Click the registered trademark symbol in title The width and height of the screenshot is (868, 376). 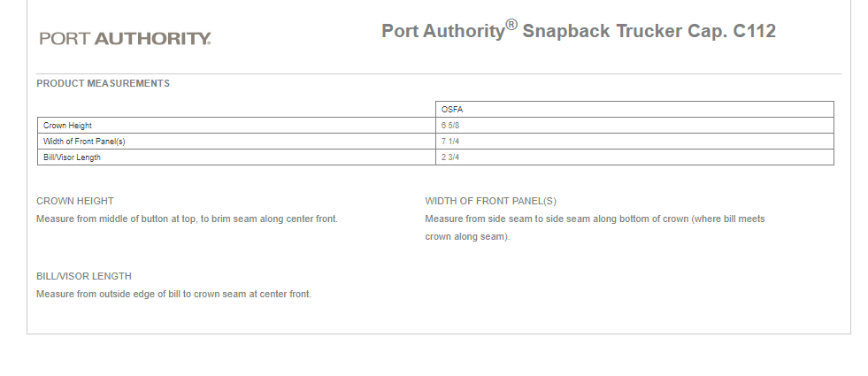(x=511, y=25)
